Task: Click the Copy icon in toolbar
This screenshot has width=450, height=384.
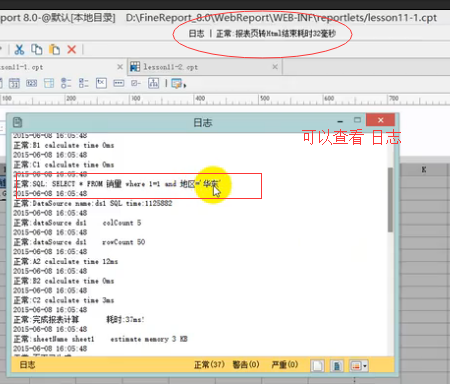Action: pyautogui.click(x=36, y=49)
